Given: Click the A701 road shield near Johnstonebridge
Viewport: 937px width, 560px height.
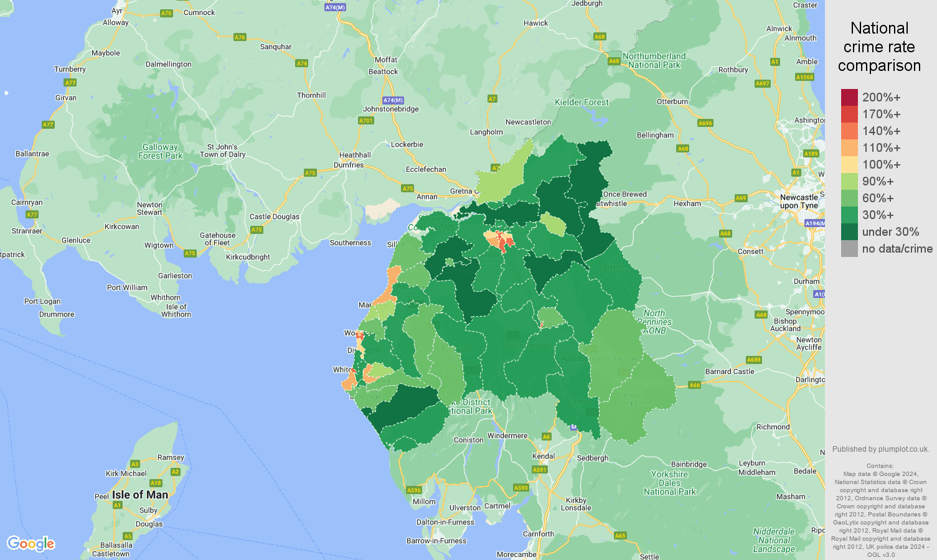Looking at the screenshot, I should click(x=366, y=121).
